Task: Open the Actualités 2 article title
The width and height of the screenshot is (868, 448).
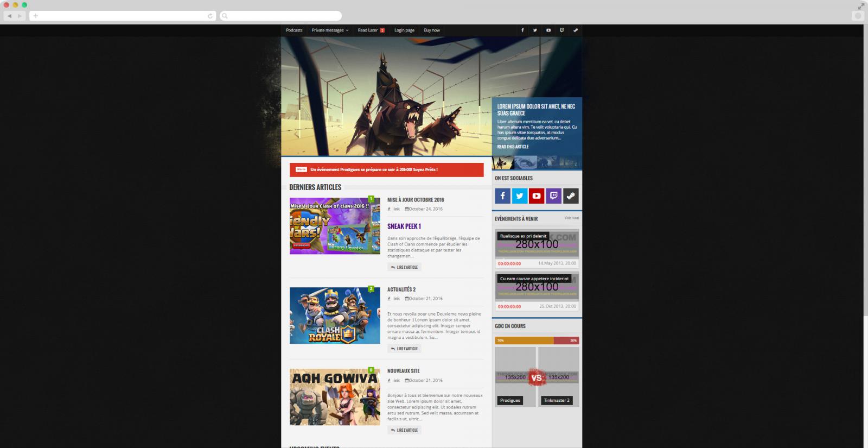Action: coord(401,289)
